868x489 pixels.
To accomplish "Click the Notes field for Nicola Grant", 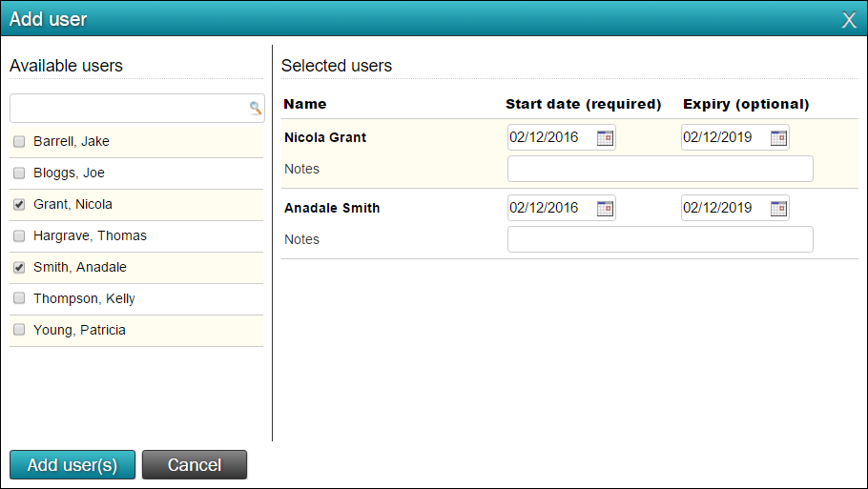I will [x=660, y=169].
